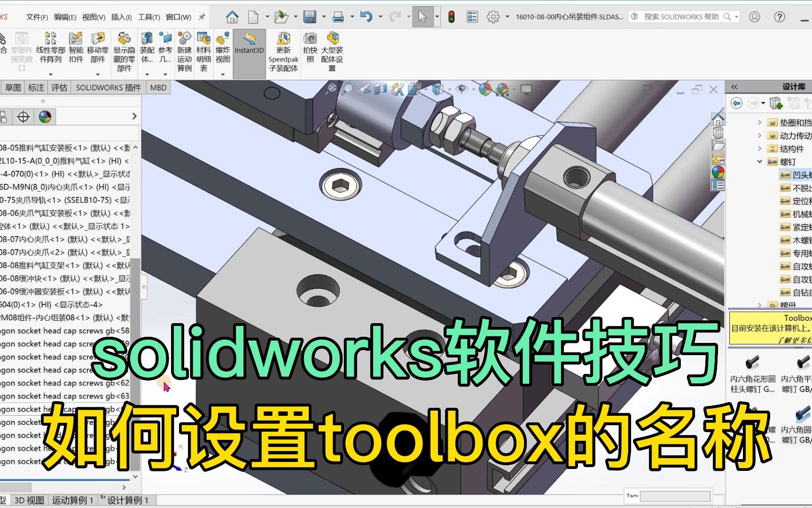The height and width of the screenshot is (508, 812).
Task: Open 大型装配体设置 settings
Action: click(x=332, y=52)
